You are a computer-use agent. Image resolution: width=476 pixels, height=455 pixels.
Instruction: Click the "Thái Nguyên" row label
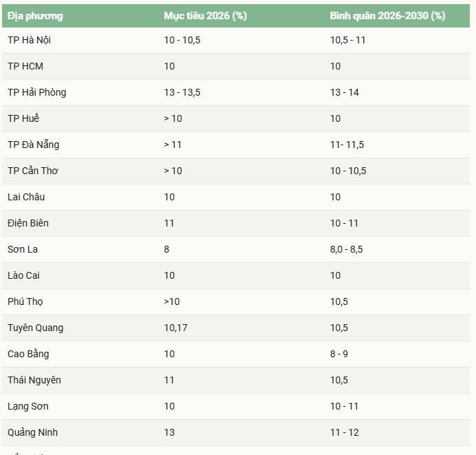point(34,380)
